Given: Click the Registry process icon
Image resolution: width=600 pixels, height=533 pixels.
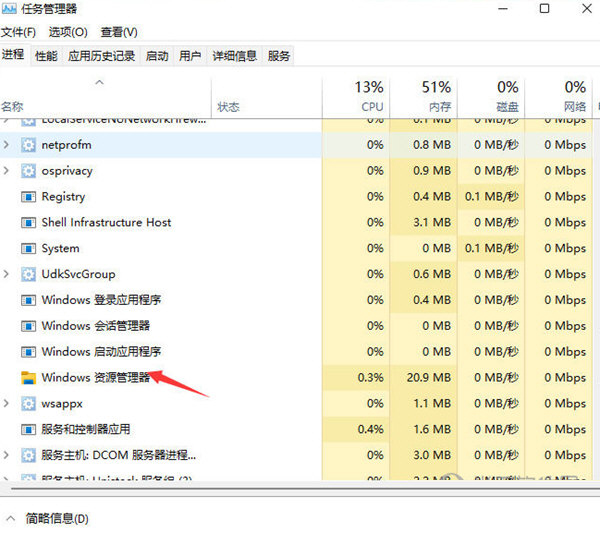Looking at the screenshot, I should coord(28,197).
